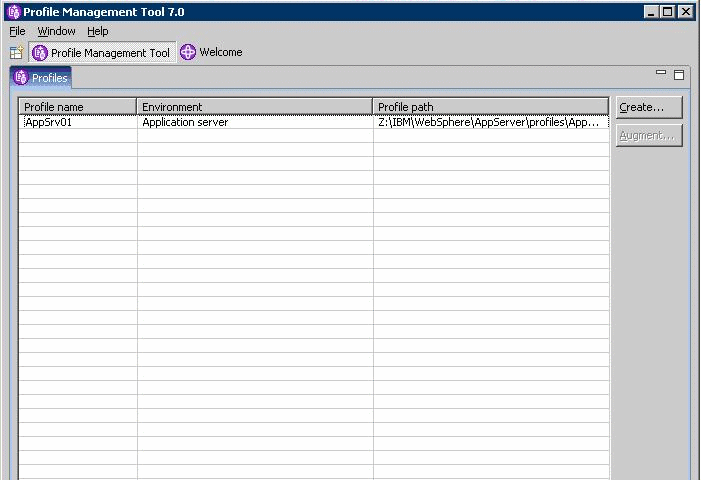Click the Open Perspective icon in toolbar
The image size is (701, 480).
pyautogui.click(x=17, y=53)
